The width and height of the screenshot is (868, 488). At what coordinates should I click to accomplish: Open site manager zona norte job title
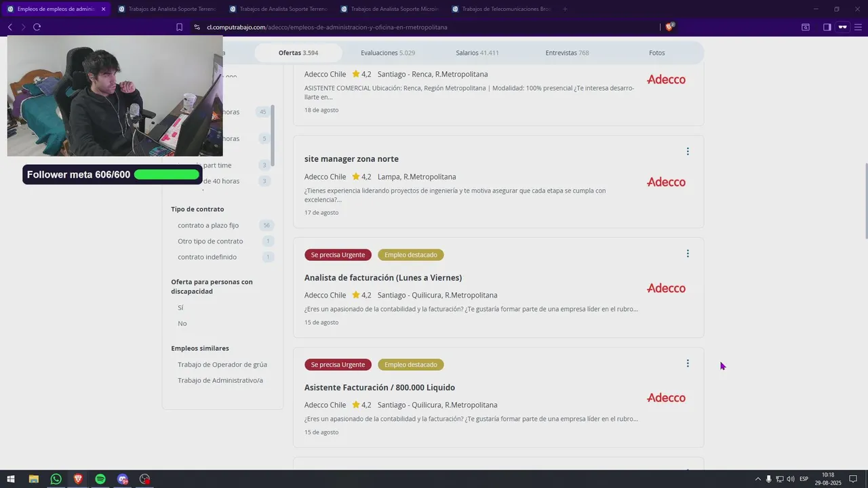point(351,159)
